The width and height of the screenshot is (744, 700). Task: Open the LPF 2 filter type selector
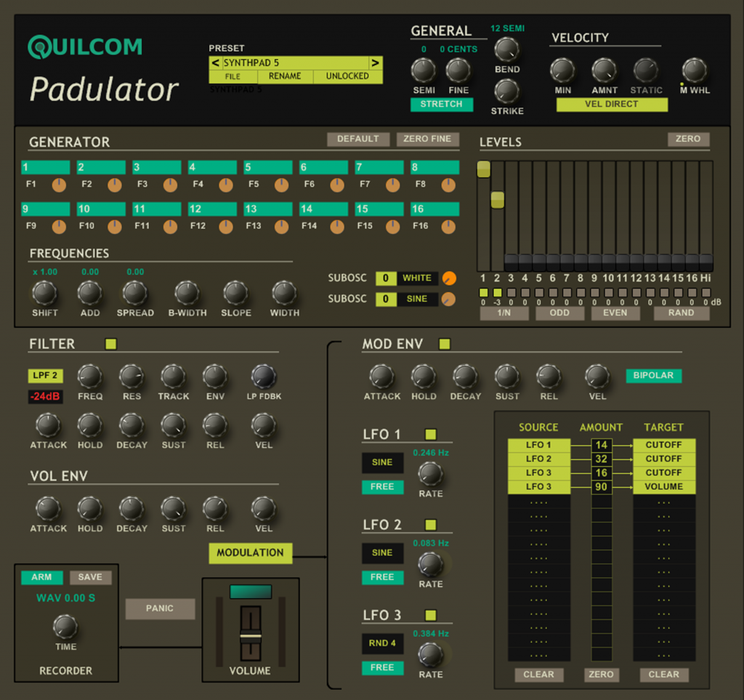pos(46,376)
